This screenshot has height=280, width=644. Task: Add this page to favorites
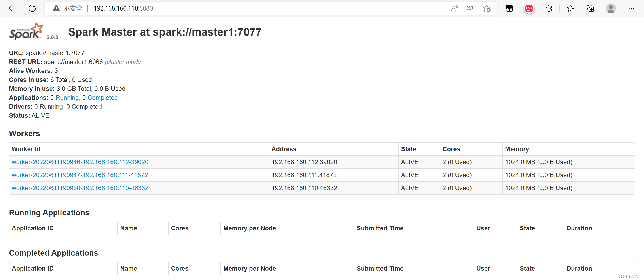[x=487, y=8]
